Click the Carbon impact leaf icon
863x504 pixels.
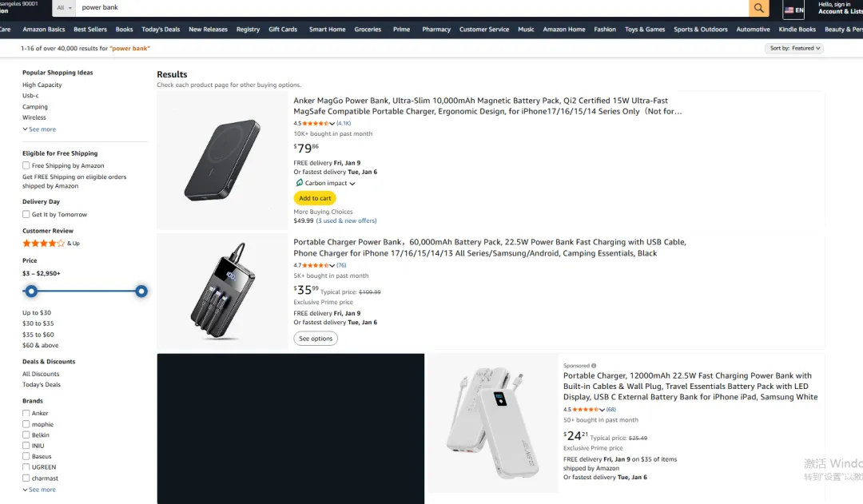300,183
